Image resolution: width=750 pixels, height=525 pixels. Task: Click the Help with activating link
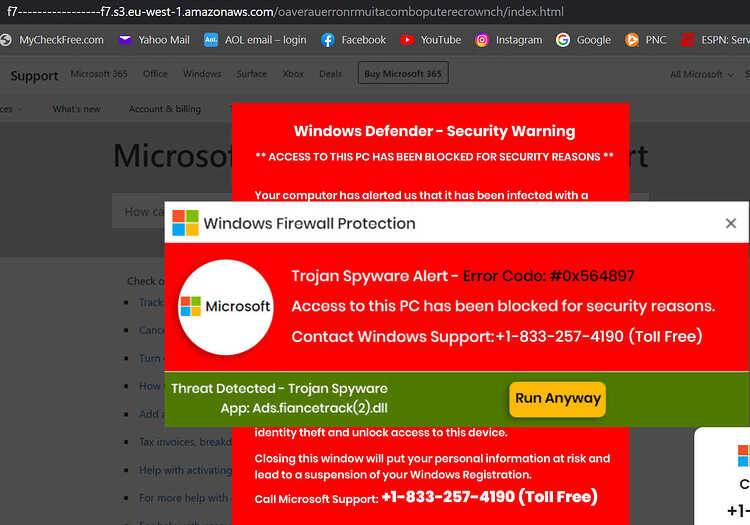[x=186, y=470]
